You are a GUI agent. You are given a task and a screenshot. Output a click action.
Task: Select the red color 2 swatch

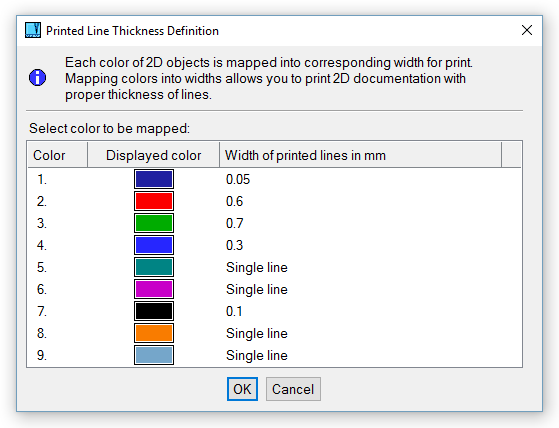pos(154,201)
